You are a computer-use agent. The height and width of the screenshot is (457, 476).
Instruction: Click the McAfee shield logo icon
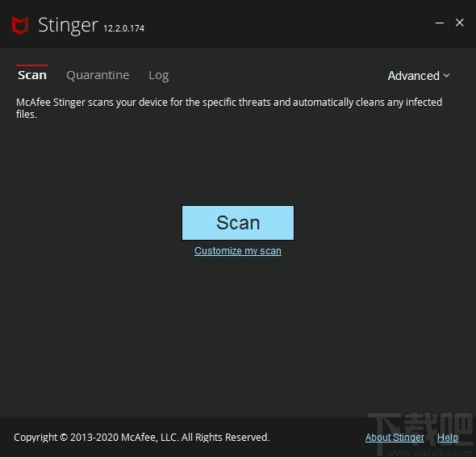point(20,24)
